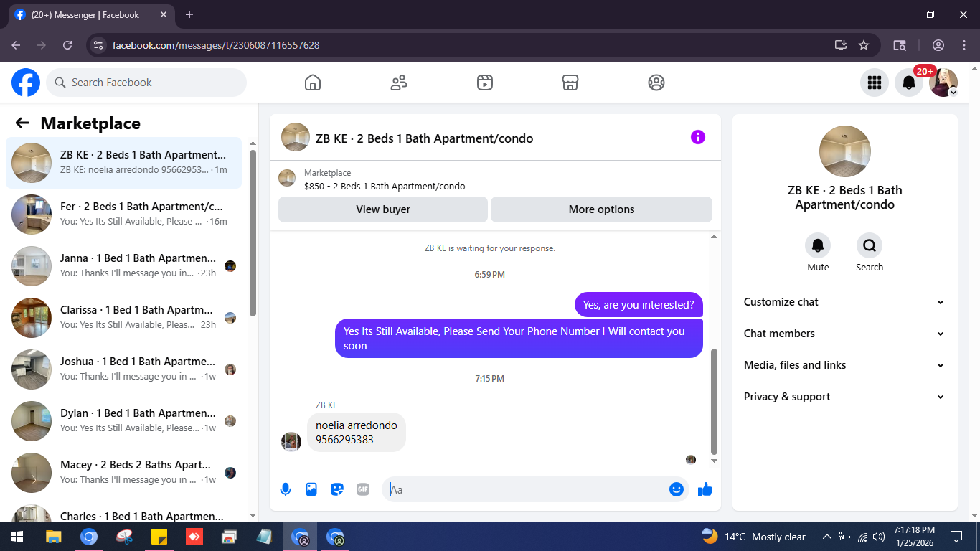The image size is (980, 551).
Task: Click the Facebook logo
Action: click(x=26, y=83)
